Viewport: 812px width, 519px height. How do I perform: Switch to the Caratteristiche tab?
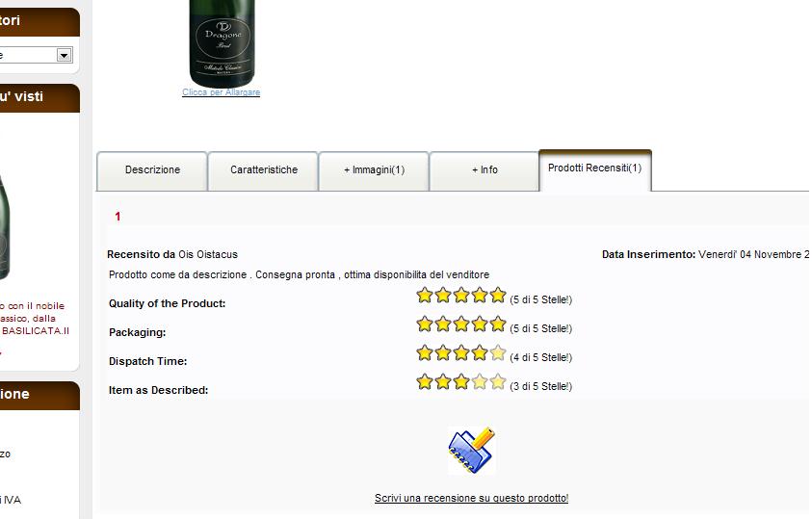click(264, 170)
